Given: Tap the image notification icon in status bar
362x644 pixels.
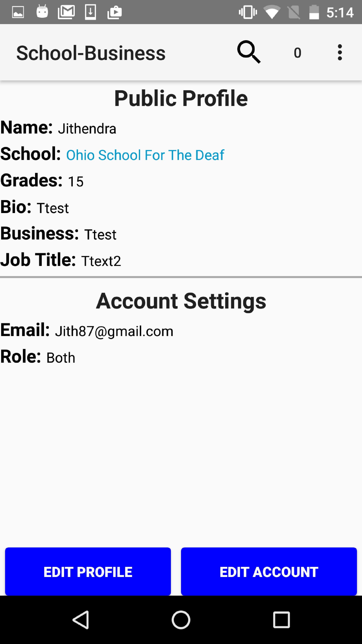Looking at the screenshot, I should click(x=18, y=12).
